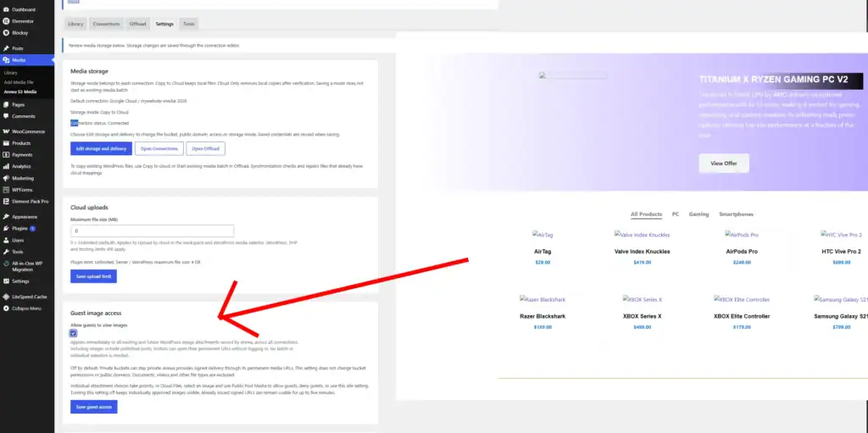Click the Open Connections button
This screenshot has width=868, height=433.
click(x=159, y=148)
